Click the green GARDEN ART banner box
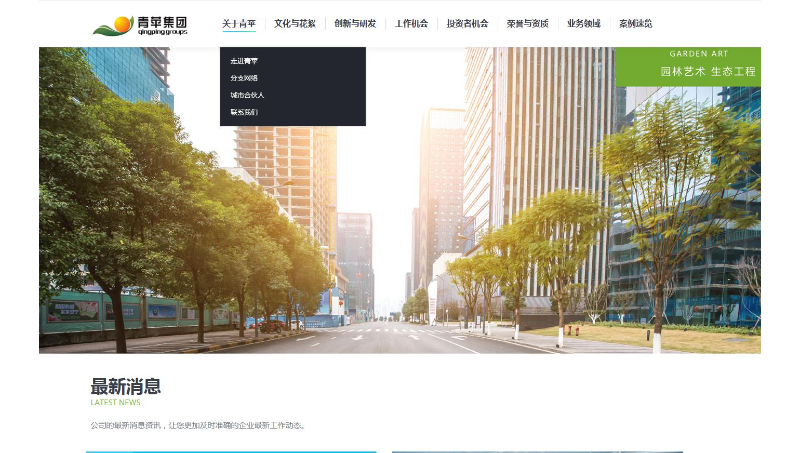The image size is (800, 453). (x=688, y=67)
